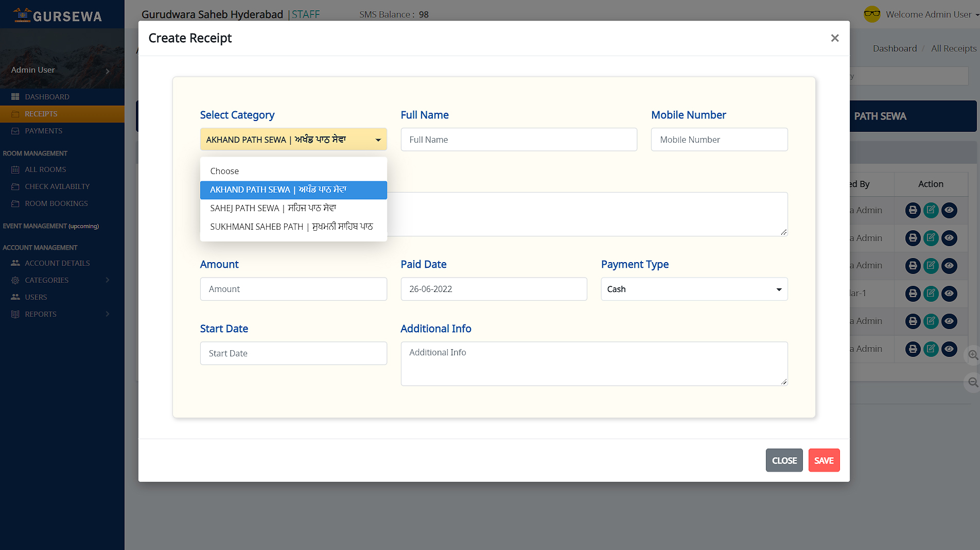This screenshot has height=550, width=980.
Task: Close the Create Receipt dialog with X
Action: (834, 38)
